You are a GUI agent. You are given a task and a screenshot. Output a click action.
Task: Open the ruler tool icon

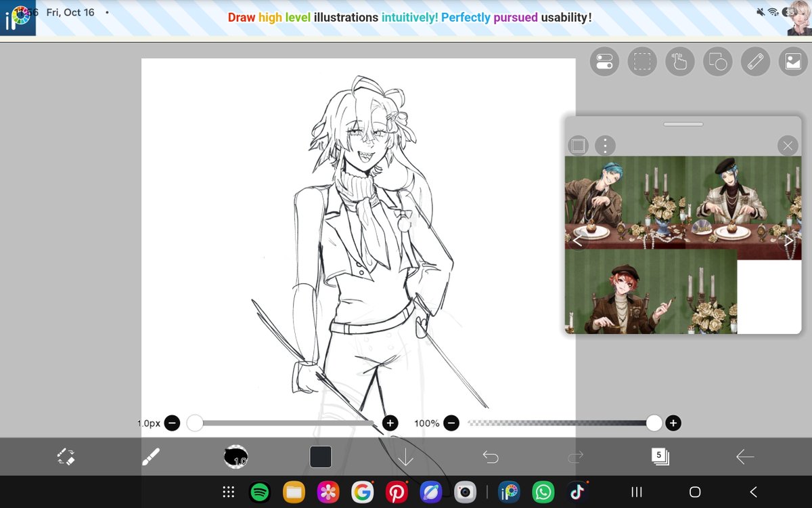coord(754,62)
